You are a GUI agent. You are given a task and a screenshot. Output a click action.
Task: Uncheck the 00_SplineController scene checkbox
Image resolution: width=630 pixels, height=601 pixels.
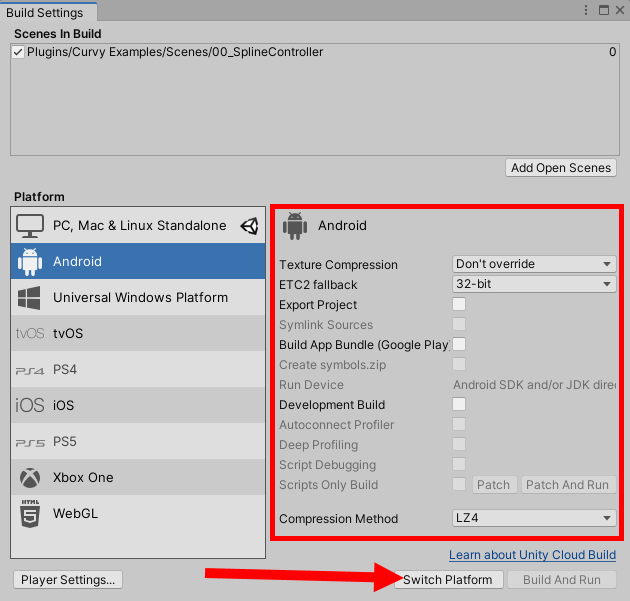(x=18, y=52)
